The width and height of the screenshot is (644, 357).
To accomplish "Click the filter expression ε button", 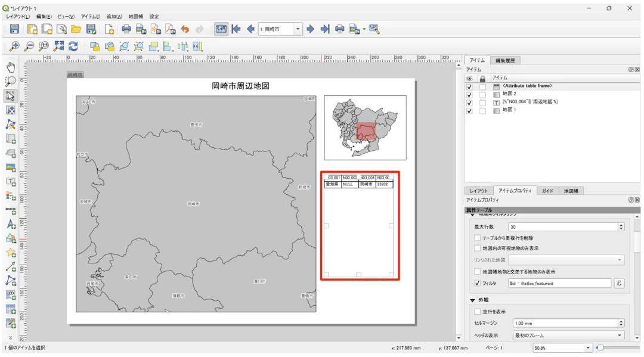I will (619, 284).
